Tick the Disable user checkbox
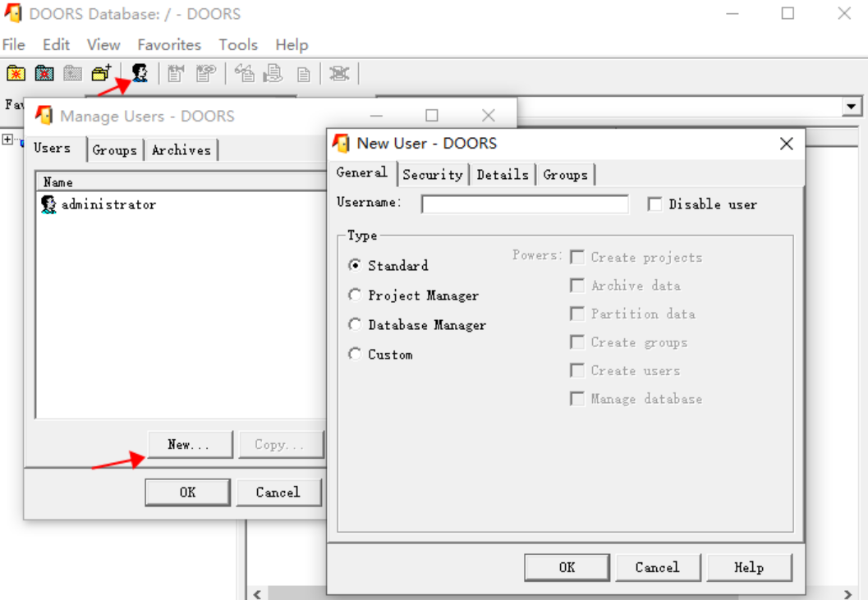Viewport: 868px width, 600px height. (654, 204)
